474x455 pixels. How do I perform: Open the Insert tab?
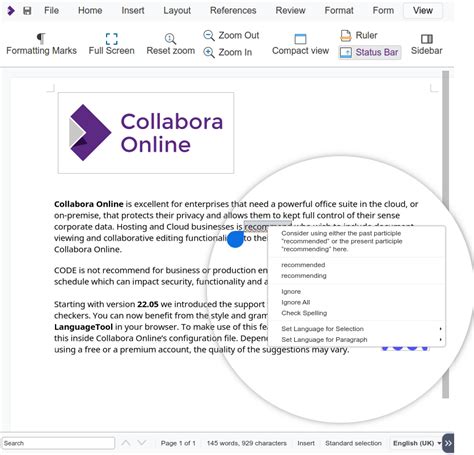(133, 11)
